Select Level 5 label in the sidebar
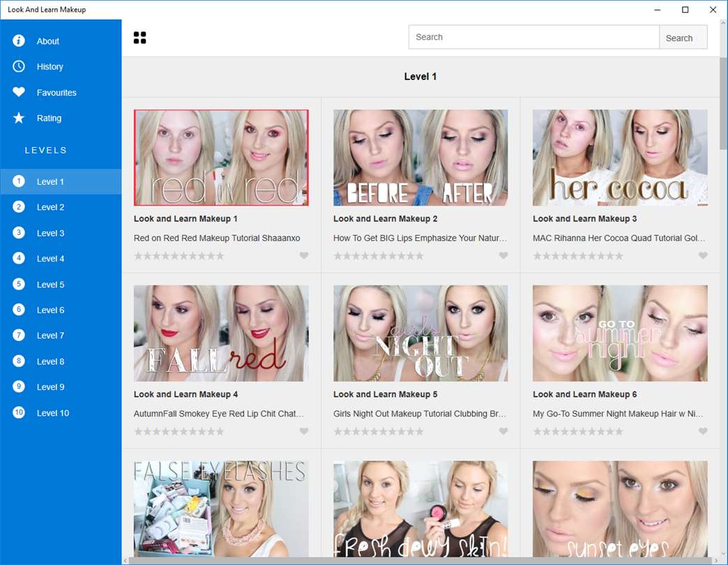This screenshot has height=565, width=728. point(51,285)
